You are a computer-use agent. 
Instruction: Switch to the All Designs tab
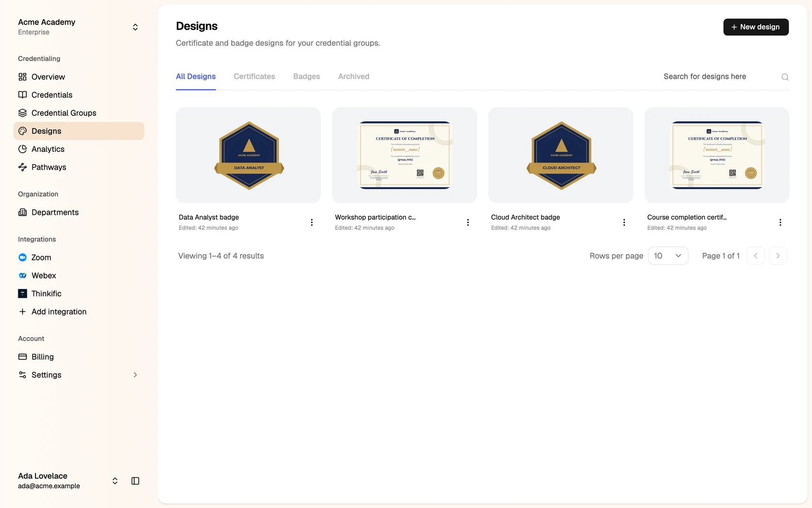tap(195, 77)
